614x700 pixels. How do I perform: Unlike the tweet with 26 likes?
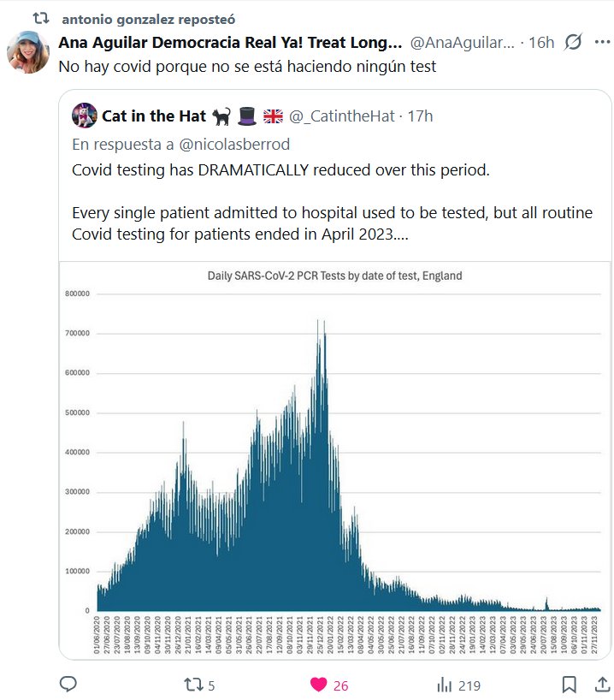318,685
